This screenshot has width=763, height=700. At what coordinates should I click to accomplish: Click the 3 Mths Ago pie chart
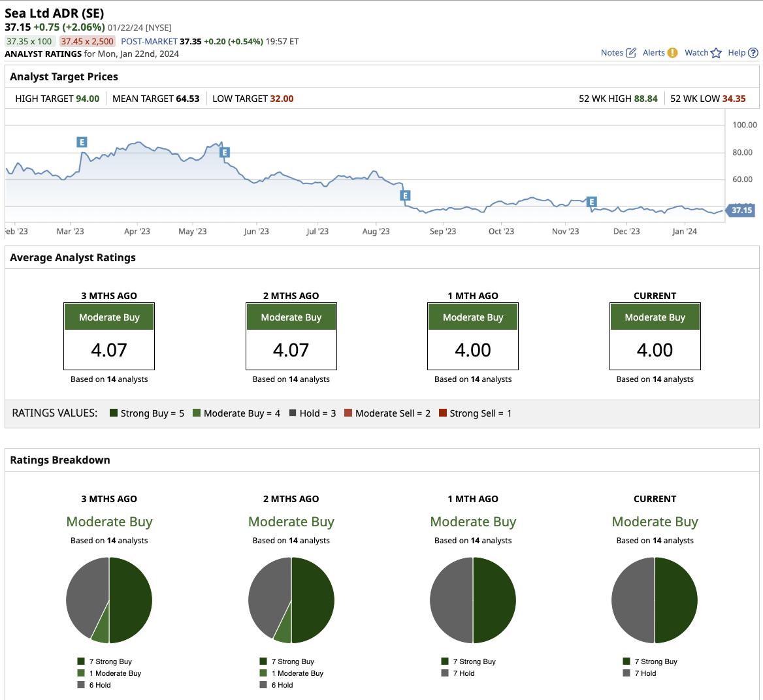point(109,600)
